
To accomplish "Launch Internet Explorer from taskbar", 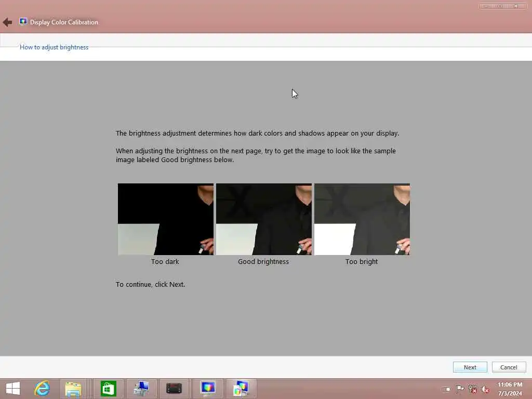I will click(42, 389).
